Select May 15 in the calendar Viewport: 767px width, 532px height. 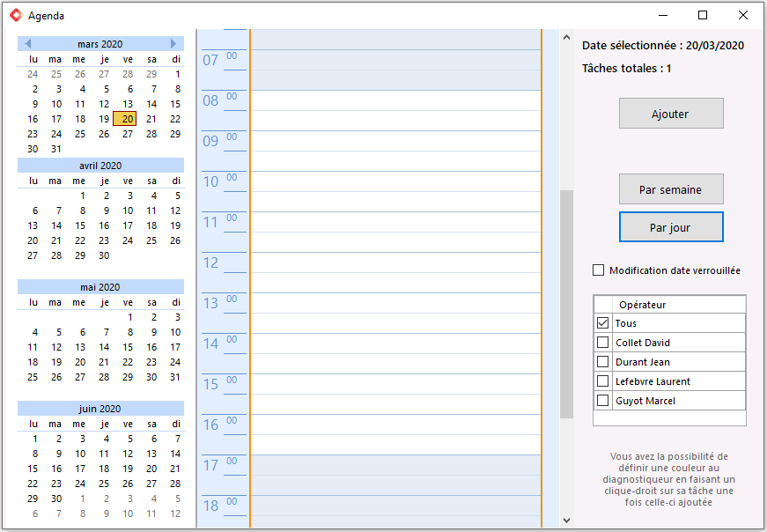[x=128, y=347]
